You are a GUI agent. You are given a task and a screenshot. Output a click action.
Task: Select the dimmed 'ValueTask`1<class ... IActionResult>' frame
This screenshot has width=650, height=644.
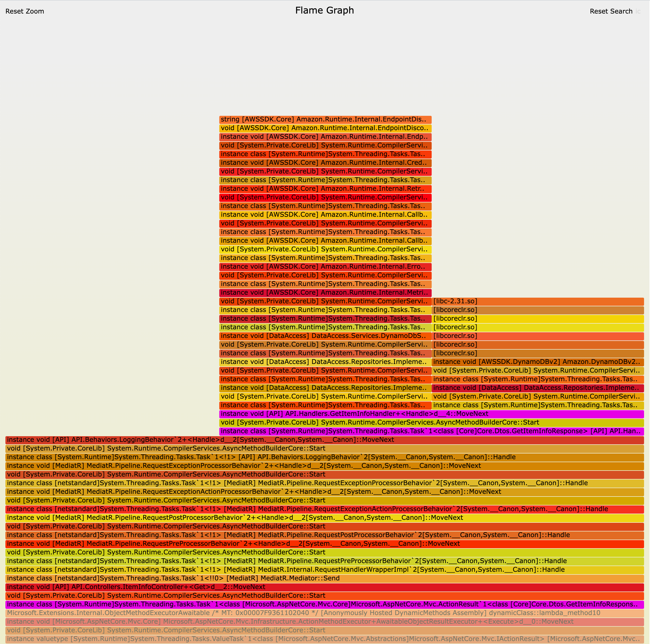click(325, 639)
